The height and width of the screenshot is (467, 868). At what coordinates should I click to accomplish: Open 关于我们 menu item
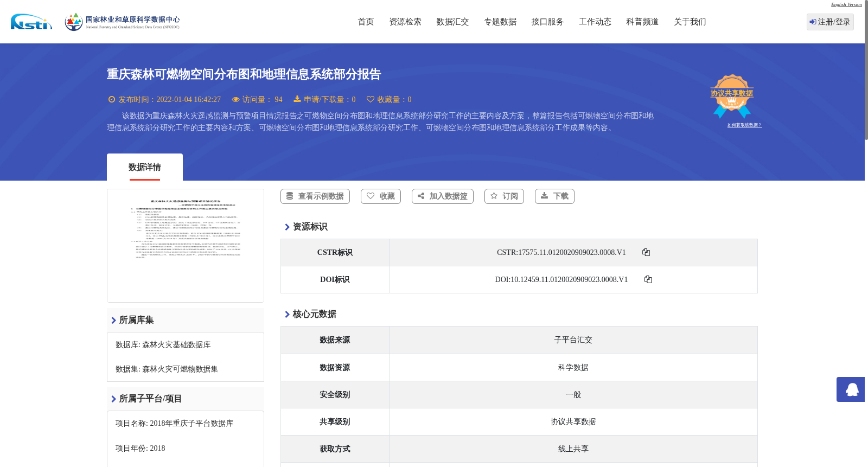click(x=690, y=22)
